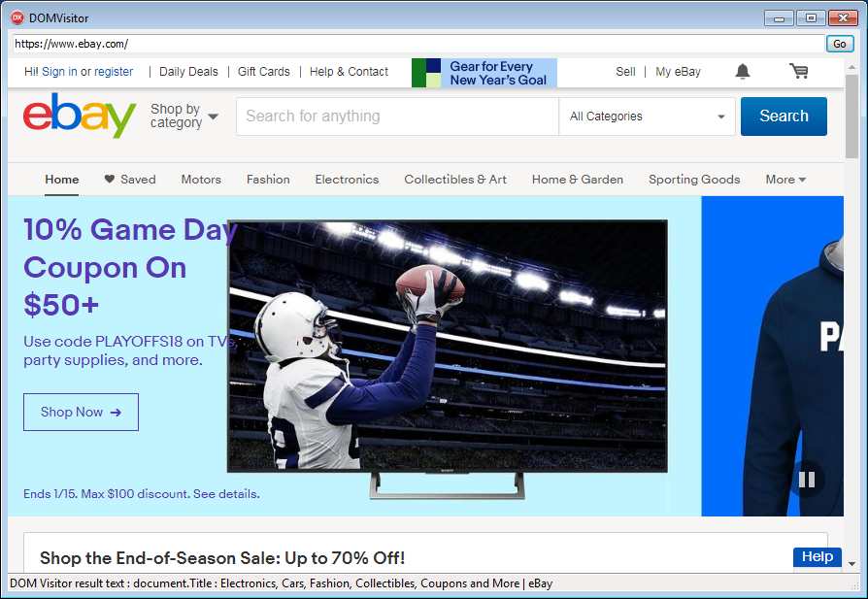
Task: Close the DOMVisitor window
Action: coord(843,18)
